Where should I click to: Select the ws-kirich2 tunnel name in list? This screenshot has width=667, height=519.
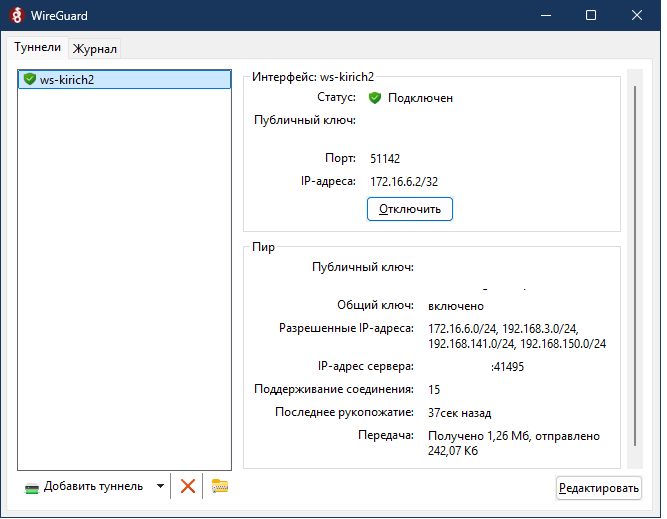pos(67,80)
